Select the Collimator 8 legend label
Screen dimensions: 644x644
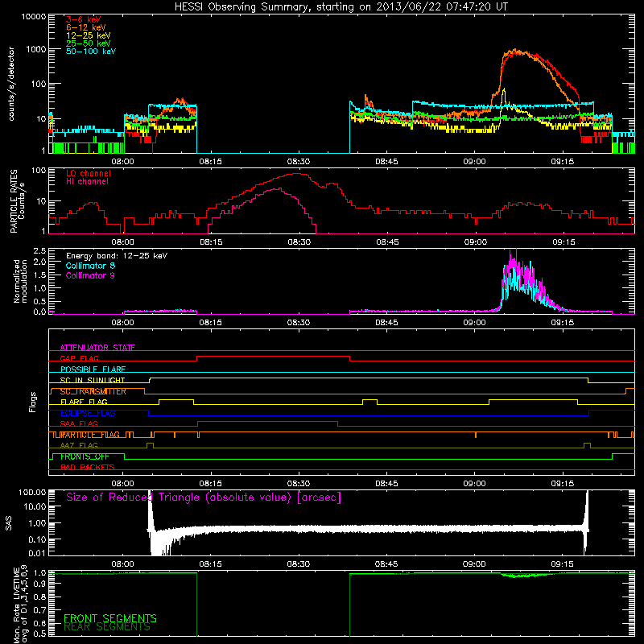(x=90, y=266)
